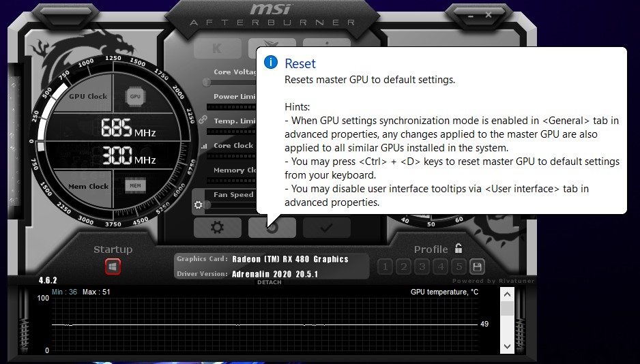Minimize the Afterburner window
Image resolution: width=640 pixels, height=364 pixels.
471,16
